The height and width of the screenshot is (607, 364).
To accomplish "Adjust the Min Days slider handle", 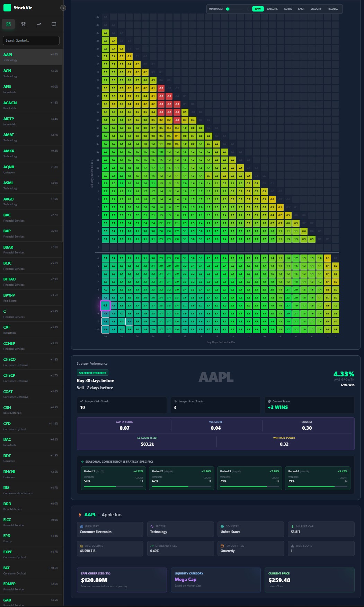I will [x=228, y=9].
